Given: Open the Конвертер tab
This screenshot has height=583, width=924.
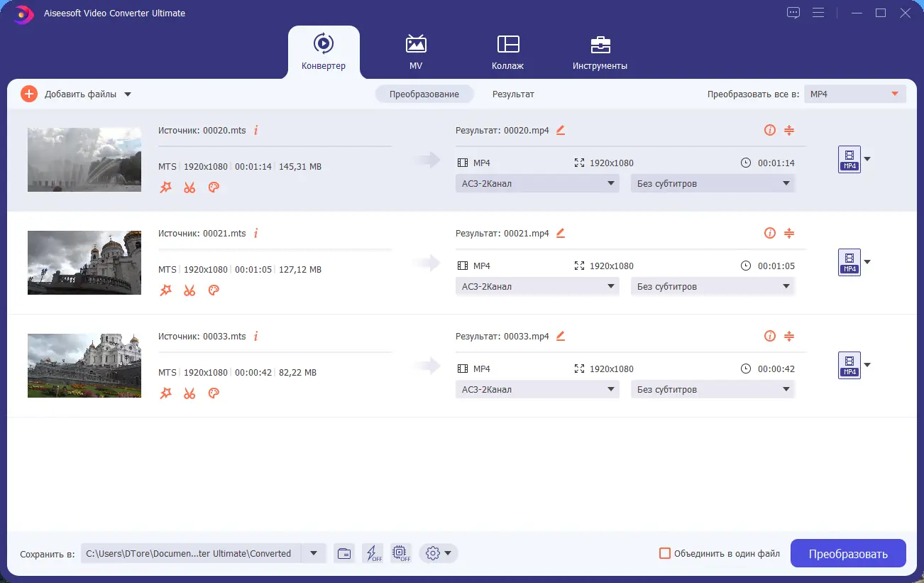Looking at the screenshot, I should point(324,52).
